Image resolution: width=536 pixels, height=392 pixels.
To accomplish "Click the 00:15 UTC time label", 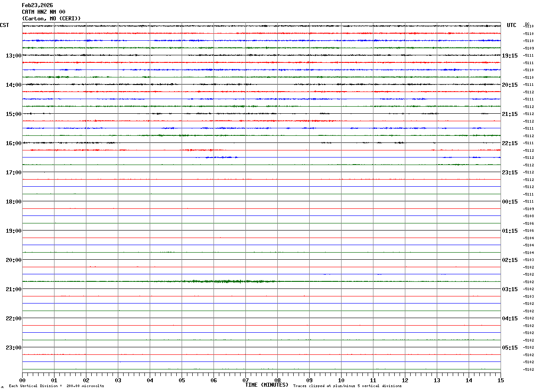I will coord(510,202).
